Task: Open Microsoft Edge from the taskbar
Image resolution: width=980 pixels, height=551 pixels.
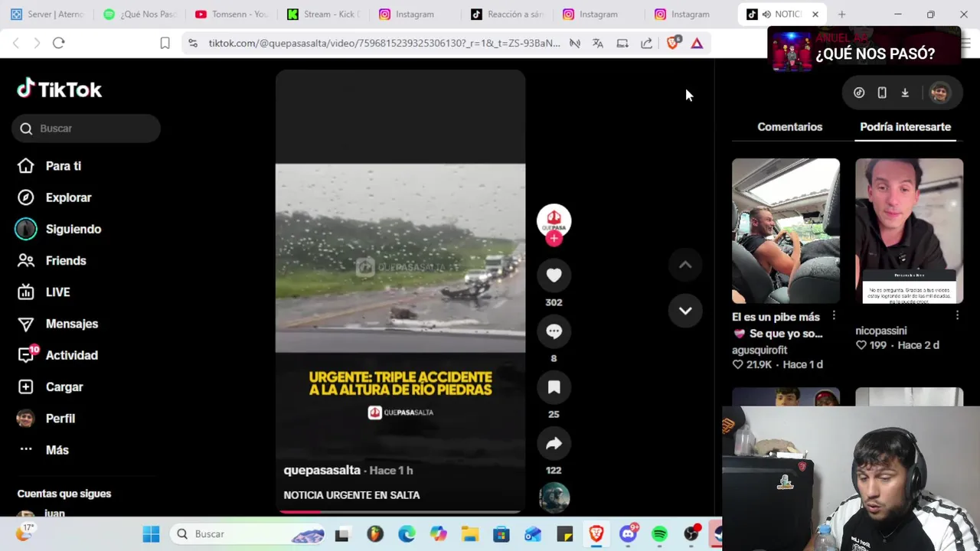Action: pos(407,534)
